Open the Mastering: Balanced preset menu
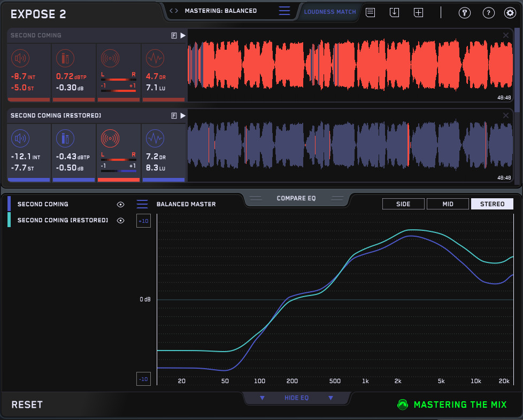523x420 pixels. [284, 11]
